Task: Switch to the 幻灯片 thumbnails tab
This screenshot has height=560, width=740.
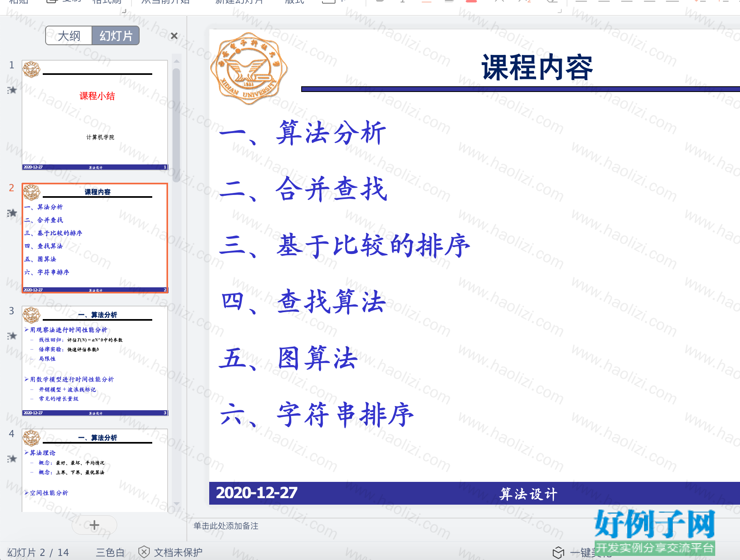Action: (x=116, y=36)
